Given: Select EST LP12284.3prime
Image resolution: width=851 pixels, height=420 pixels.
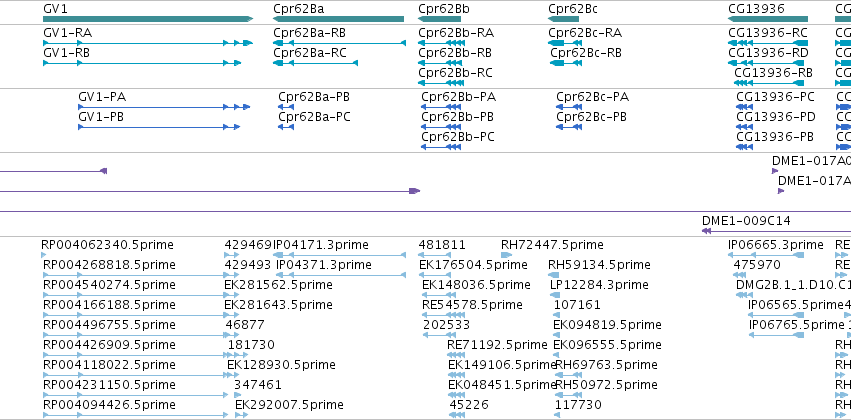Looking at the screenshot, I should (x=599, y=285).
